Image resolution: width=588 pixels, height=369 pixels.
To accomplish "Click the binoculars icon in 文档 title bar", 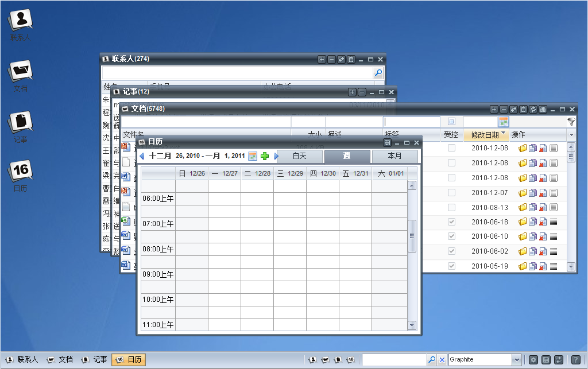I will (x=543, y=109).
